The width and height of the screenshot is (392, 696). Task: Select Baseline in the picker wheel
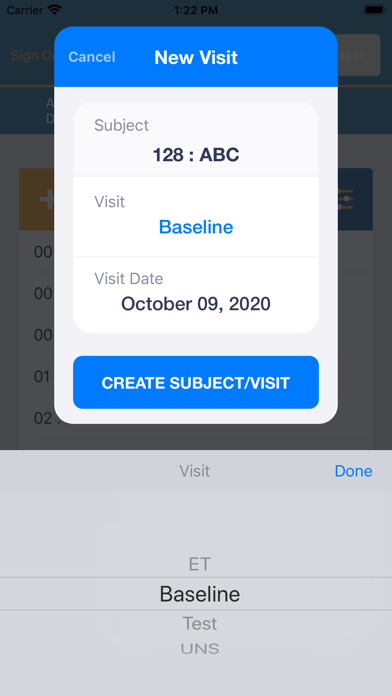[x=200, y=594]
